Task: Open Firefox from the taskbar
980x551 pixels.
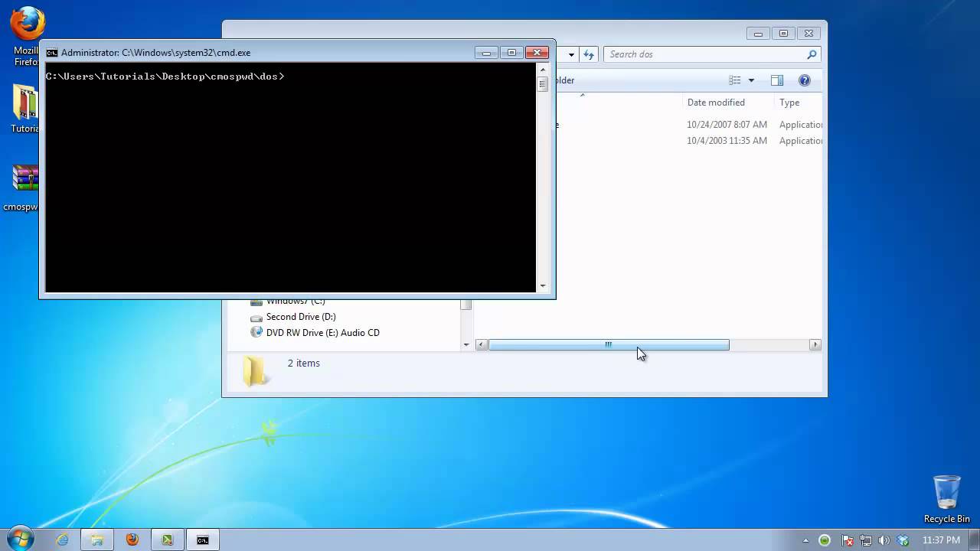Action: tap(132, 540)
